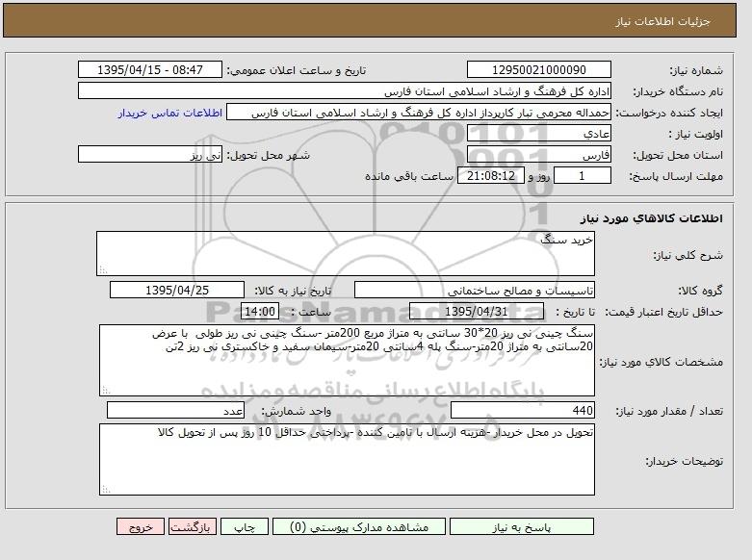Click the نام دستگاه خریدار field
Viewport: 752px width, 560px height.
pos(345,90)
